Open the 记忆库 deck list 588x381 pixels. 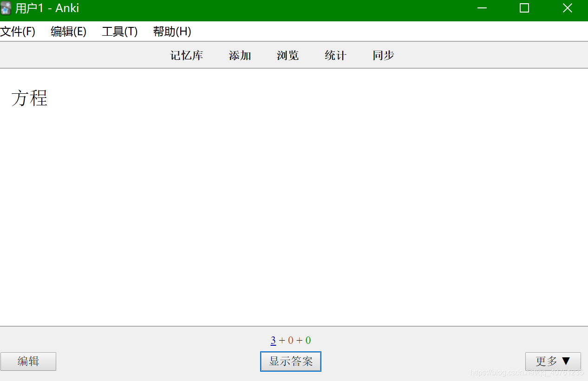186,55
